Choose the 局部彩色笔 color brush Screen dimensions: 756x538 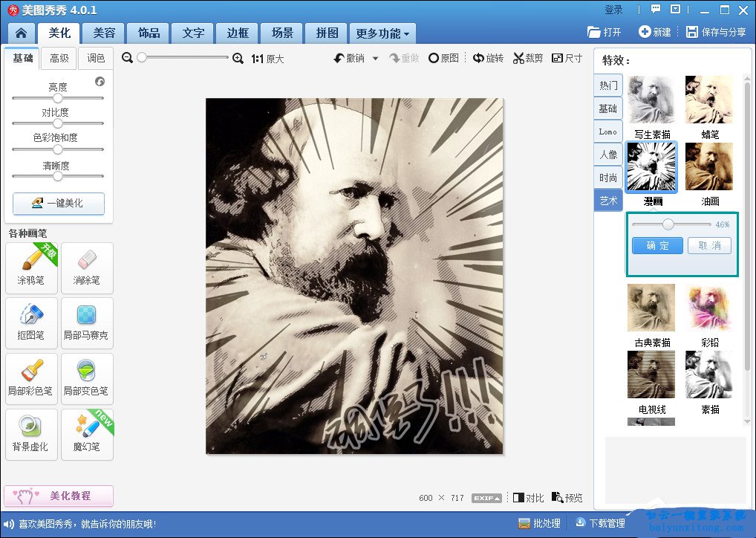point(31,377)
